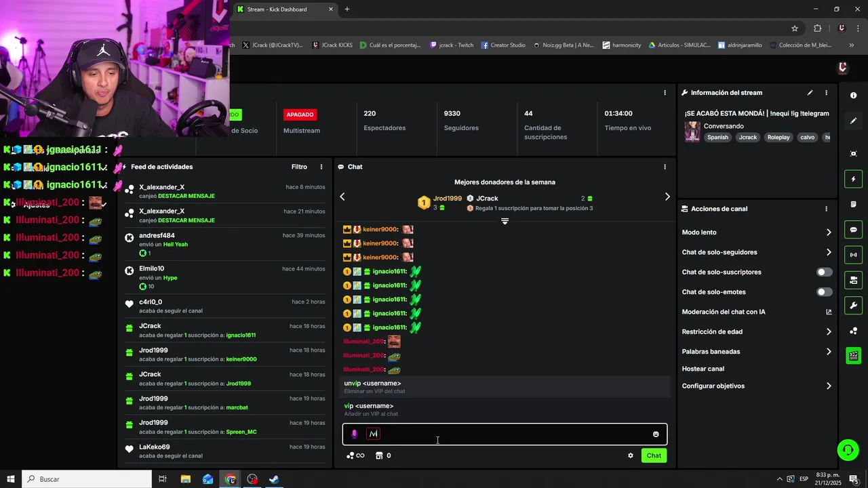The width and height of the screenshot is (868, 488).
Task: Click Hostear canal action
Action: tap(703, 369)
